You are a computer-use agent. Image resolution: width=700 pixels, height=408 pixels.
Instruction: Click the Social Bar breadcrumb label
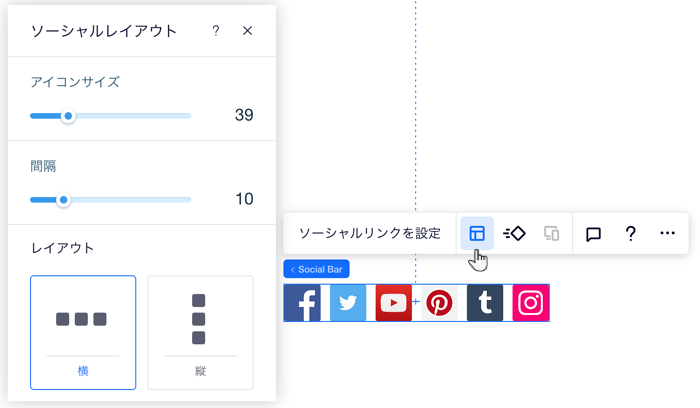point(317,269)
